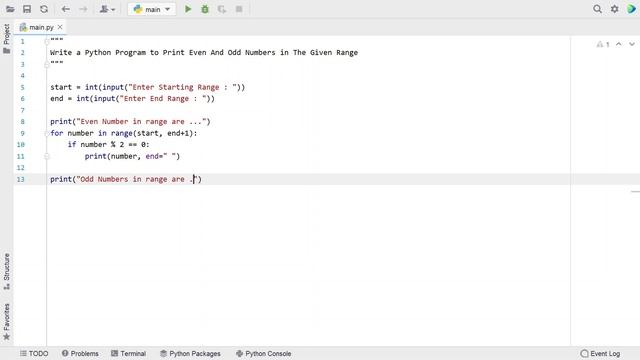Click the docstring line about Even And Odd Numbers
640x360 pixels.
[204, 53]
